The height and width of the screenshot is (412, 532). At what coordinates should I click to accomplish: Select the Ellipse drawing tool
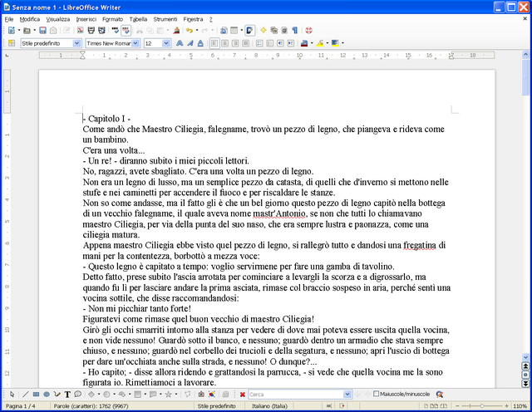(x=47, y=395)
